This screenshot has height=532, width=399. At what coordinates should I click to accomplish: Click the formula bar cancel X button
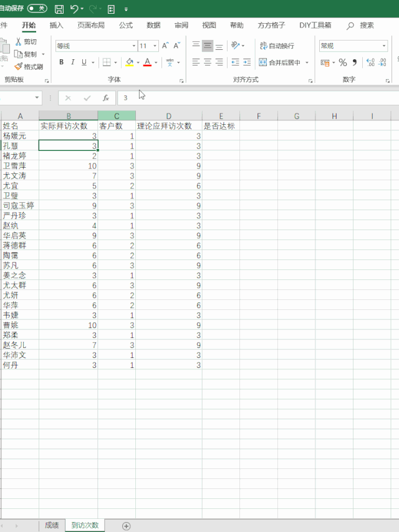coord(68,98)
